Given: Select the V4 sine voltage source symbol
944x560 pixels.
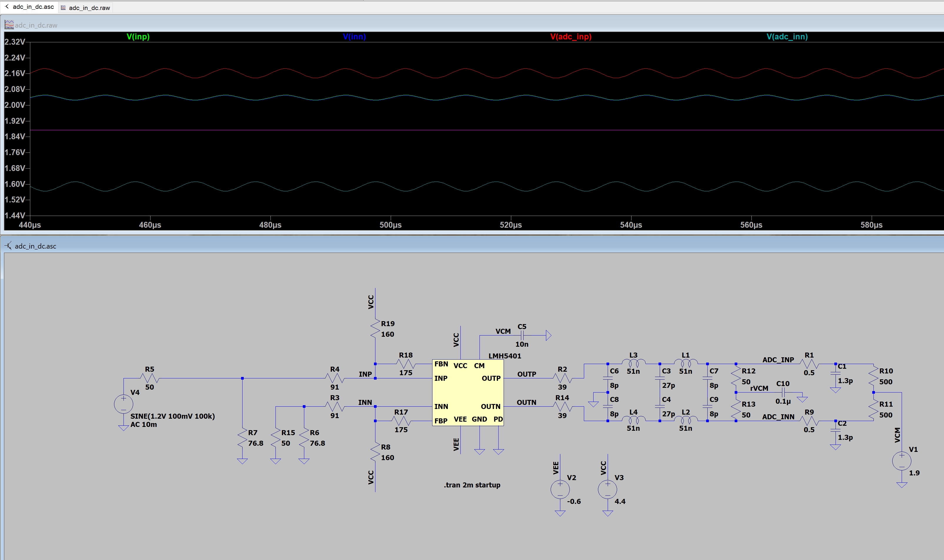Looking at the screenshot, I should (123, 404).
